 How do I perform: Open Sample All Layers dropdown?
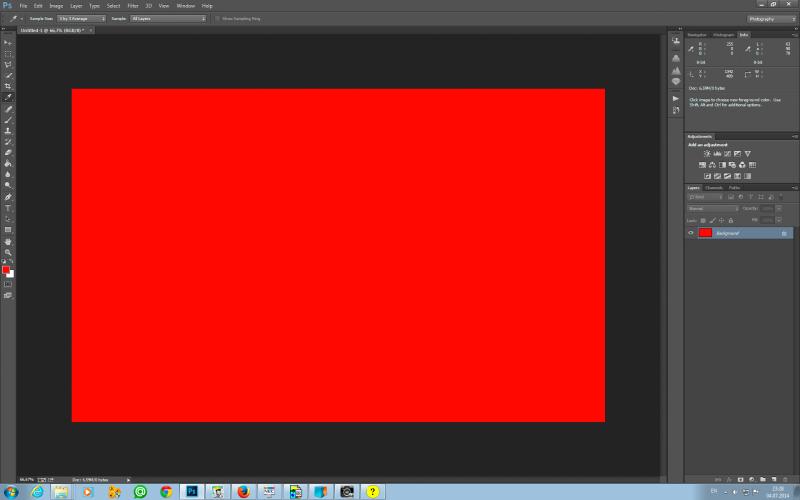pos(168,19)
